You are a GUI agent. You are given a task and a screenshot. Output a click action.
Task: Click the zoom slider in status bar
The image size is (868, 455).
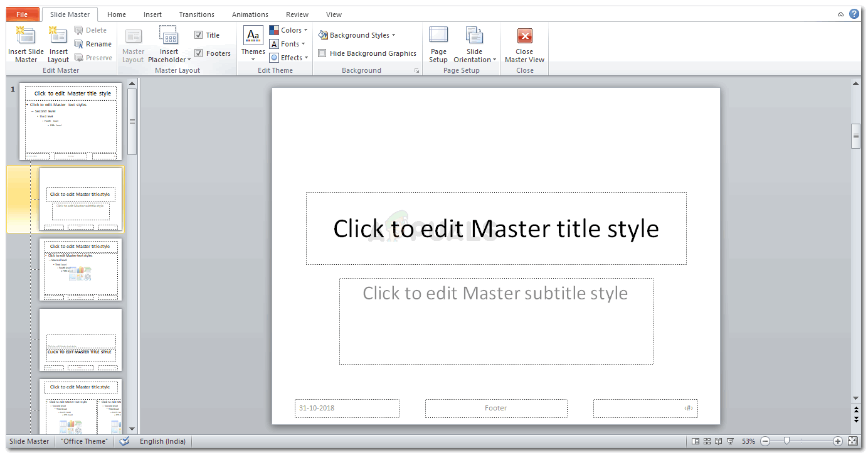786,441
